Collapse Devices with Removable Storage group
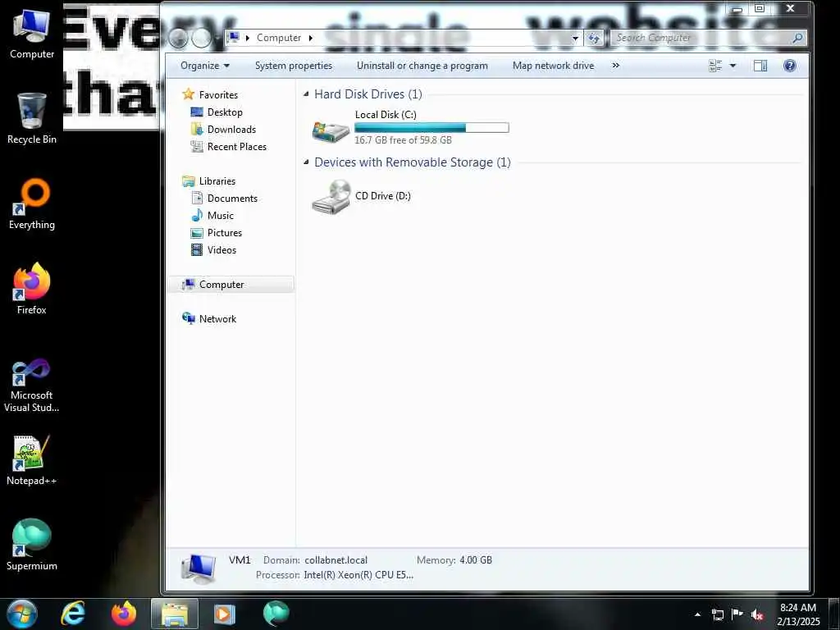This screenshot has height=630, width=840. pyautogui.click(x=307, y=162)
